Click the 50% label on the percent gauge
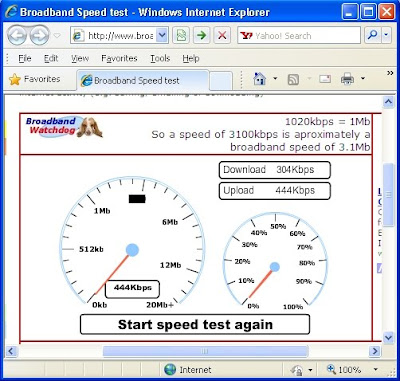400x381 pixels. click(278, 227)
